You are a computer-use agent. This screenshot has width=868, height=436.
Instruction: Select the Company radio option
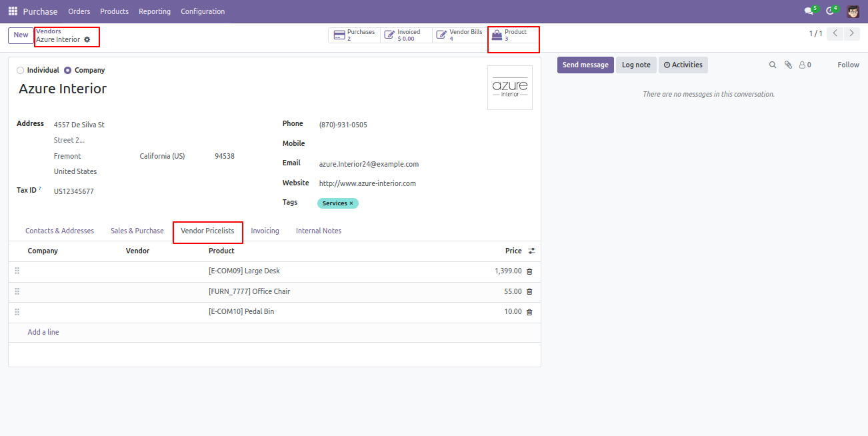pyautogui.click(x=67, y=70)
